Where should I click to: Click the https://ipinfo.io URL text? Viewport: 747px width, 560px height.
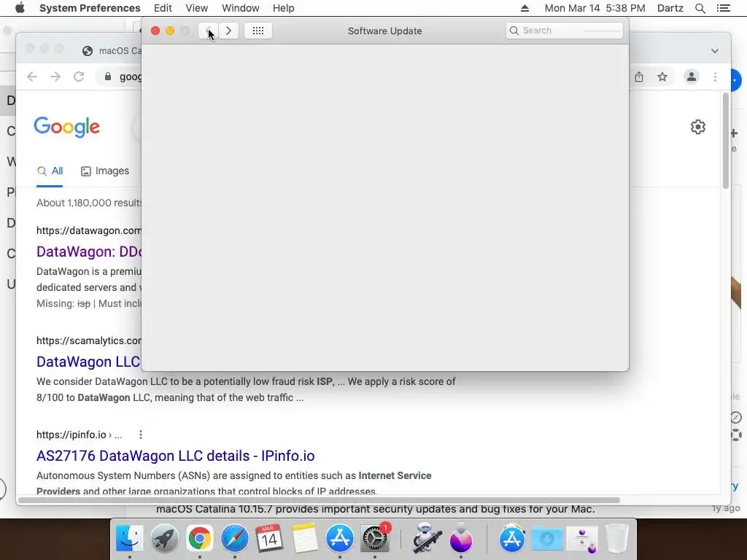[x=71, y=435]
